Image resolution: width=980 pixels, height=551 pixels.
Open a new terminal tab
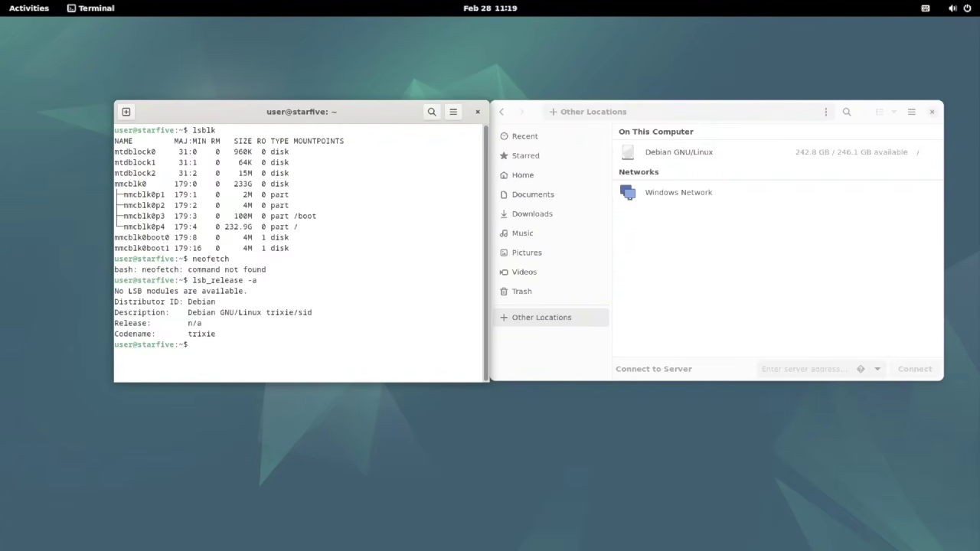click(126, 112)
